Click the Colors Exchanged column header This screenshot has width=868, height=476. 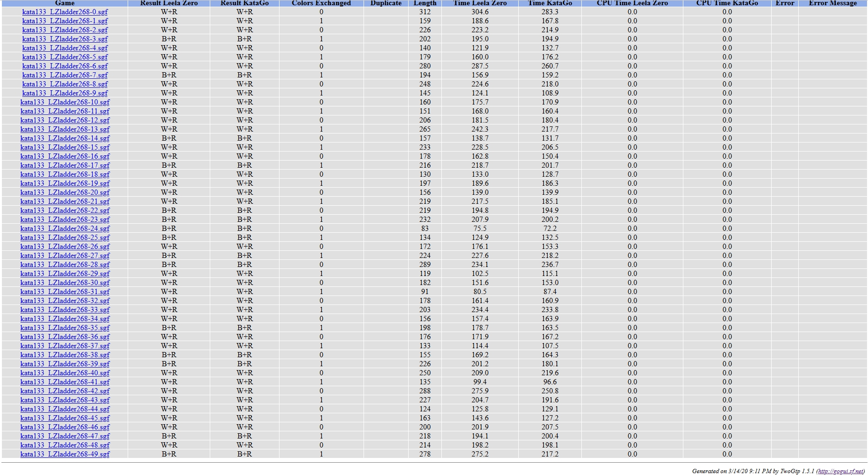click(321, 3)
